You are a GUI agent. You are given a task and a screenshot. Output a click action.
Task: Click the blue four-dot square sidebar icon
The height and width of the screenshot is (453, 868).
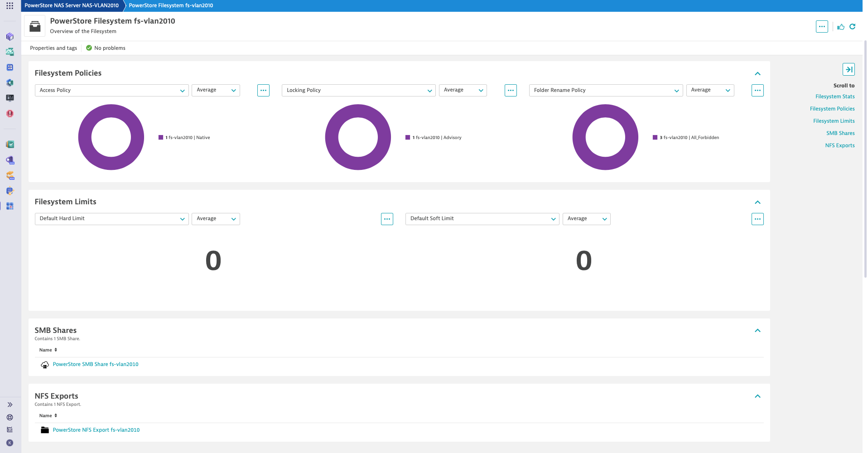(10, 67)
